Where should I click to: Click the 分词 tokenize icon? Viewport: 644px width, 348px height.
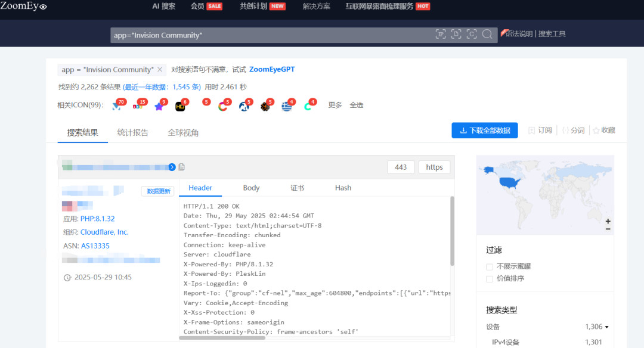point(565,130)
